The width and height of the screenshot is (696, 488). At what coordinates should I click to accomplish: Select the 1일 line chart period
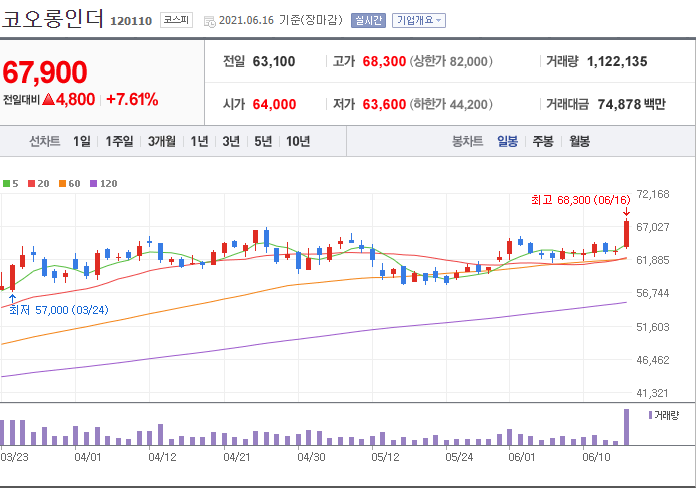[82, 142]
